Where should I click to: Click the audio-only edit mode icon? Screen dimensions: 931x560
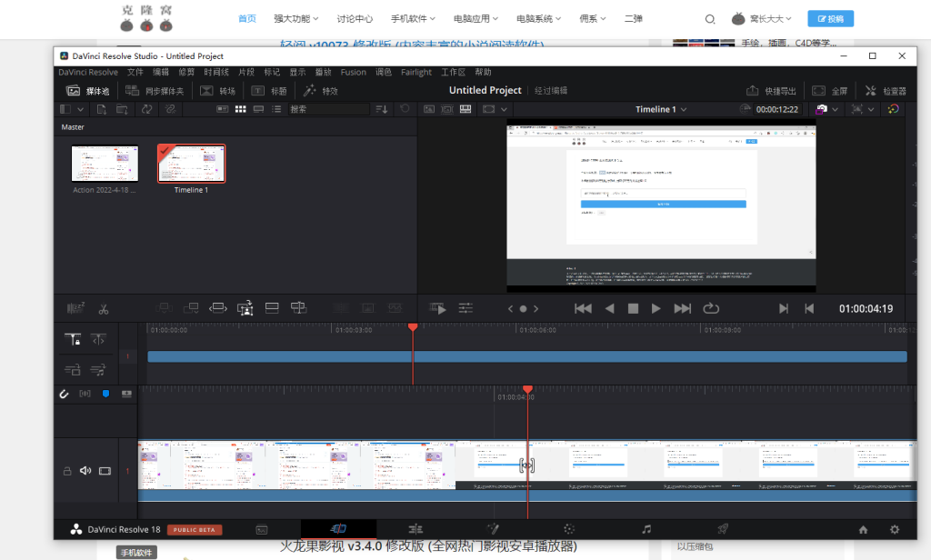98,370
